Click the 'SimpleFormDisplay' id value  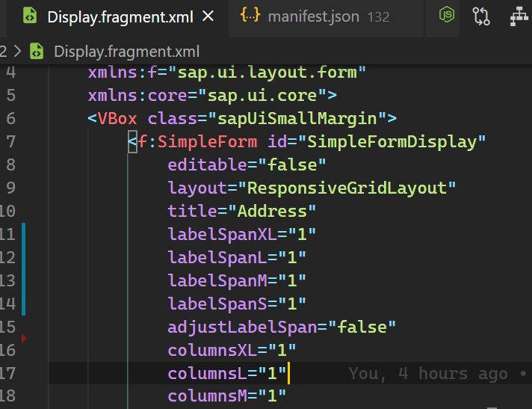(392, 142)
